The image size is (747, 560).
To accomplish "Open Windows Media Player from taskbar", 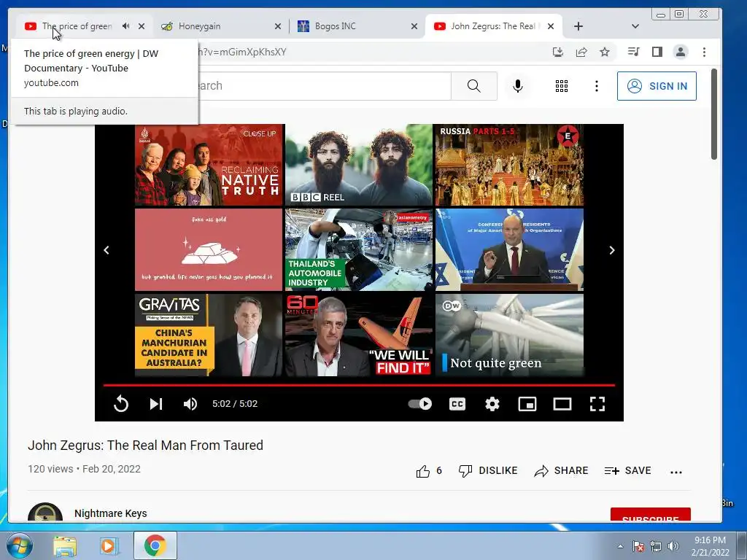I will [109, 546].
